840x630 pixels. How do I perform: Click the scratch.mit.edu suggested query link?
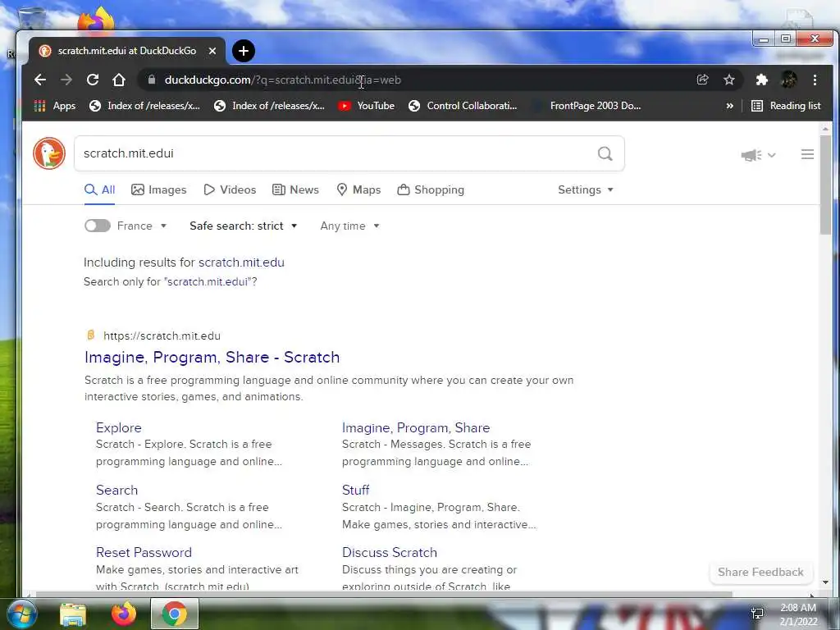coord(242,262)
